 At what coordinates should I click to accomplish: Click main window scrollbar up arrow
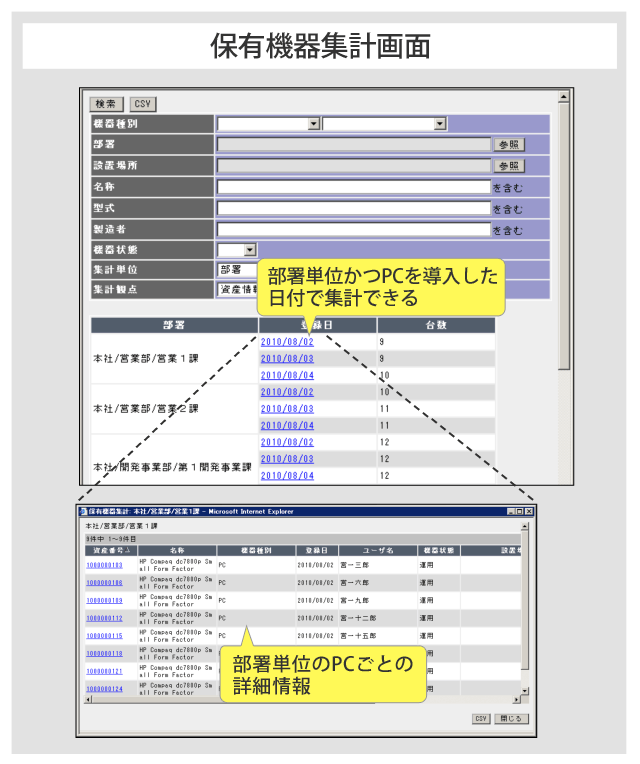(564, 97)
